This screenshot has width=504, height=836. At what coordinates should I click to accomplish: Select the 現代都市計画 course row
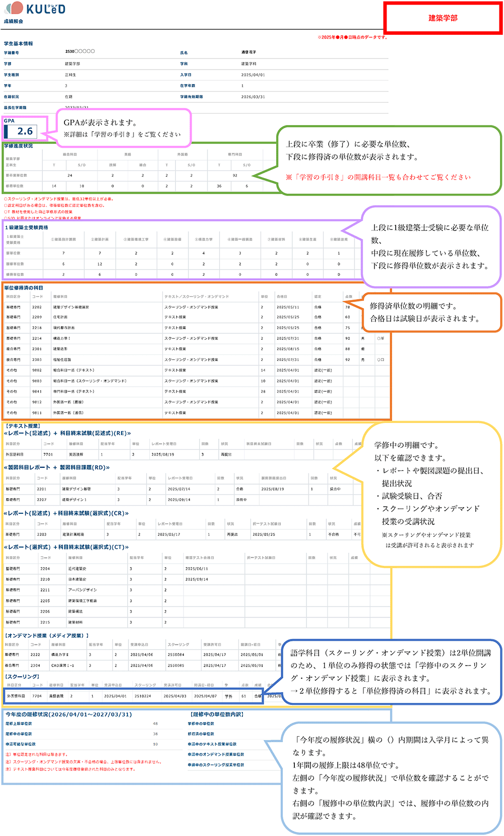click(x=197, y=328)
